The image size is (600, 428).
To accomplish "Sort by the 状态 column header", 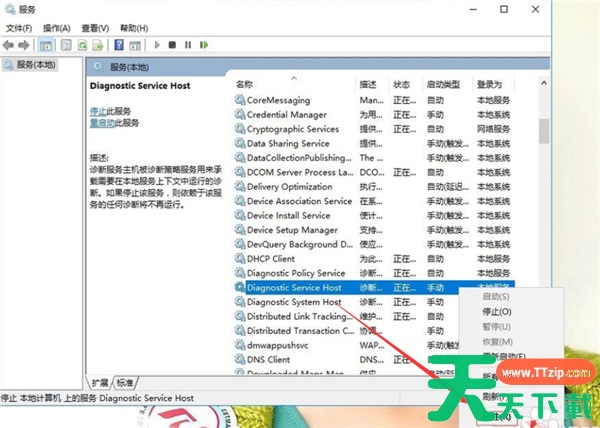I will coord(406,84).
